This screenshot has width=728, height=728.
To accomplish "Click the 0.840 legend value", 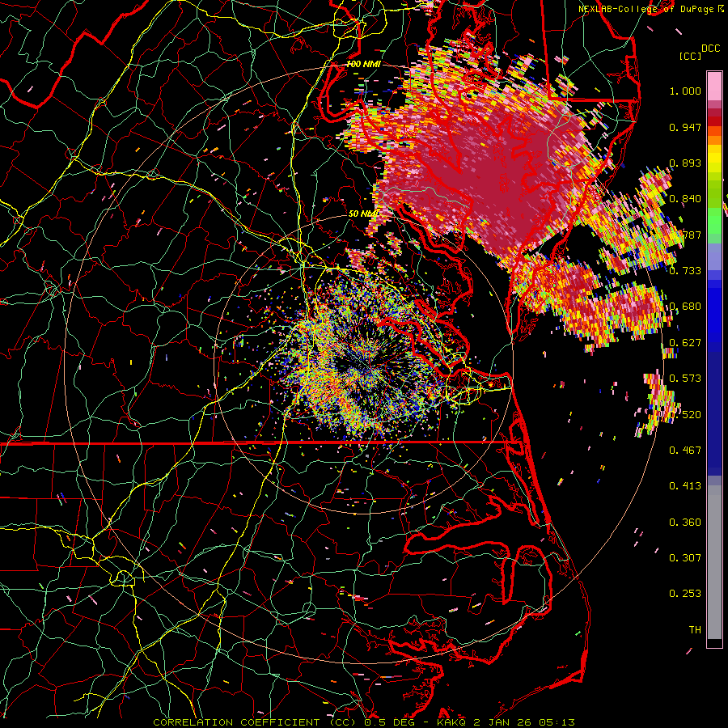I will 685,199.
